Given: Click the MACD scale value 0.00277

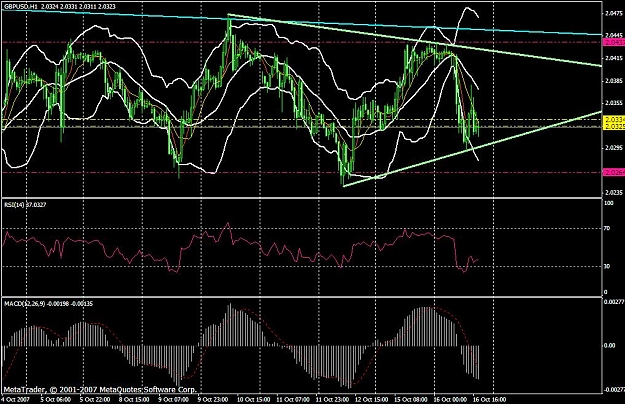Looking at the screenshot, I should [614, 302].
